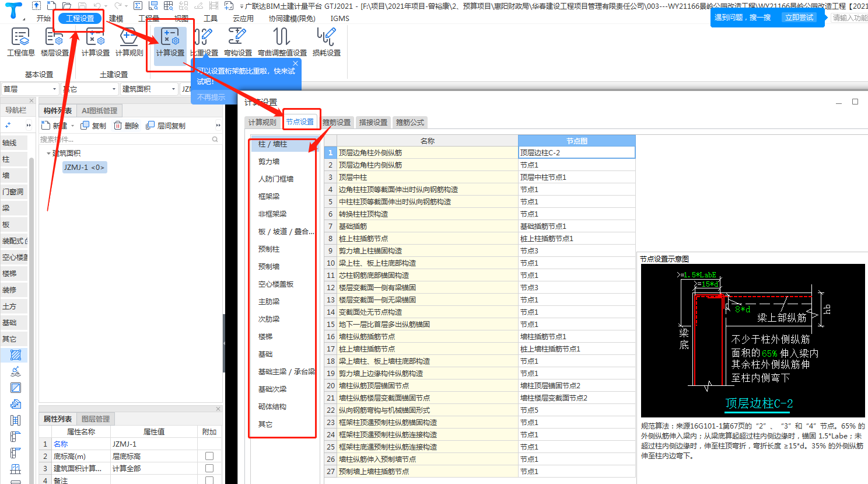Click the 汇总计算 sigma icon in quick bar
The height and width of the screenshot is (484, 868).
(138, 6)
